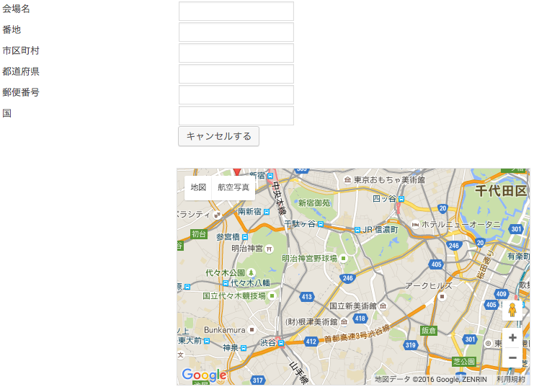Screen dimensions: 534x392
Task: Click the route 317 shield
Action: pyautogui.click(x=258, y=380)
